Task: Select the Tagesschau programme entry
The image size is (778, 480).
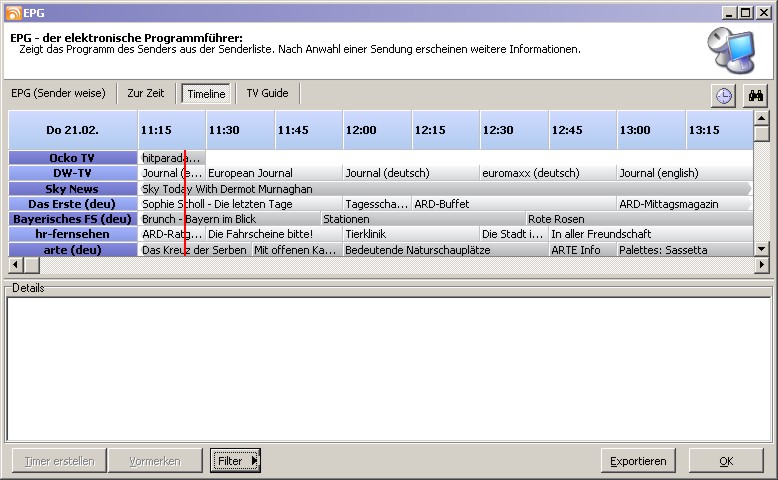Action: [x=377, y=204]
